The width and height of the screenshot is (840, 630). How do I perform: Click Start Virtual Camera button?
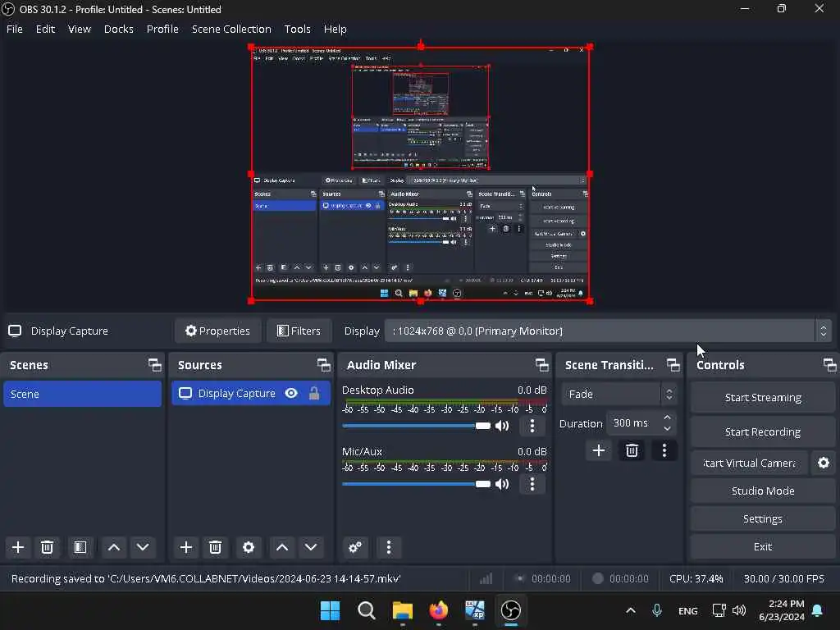tap(749, 463)
